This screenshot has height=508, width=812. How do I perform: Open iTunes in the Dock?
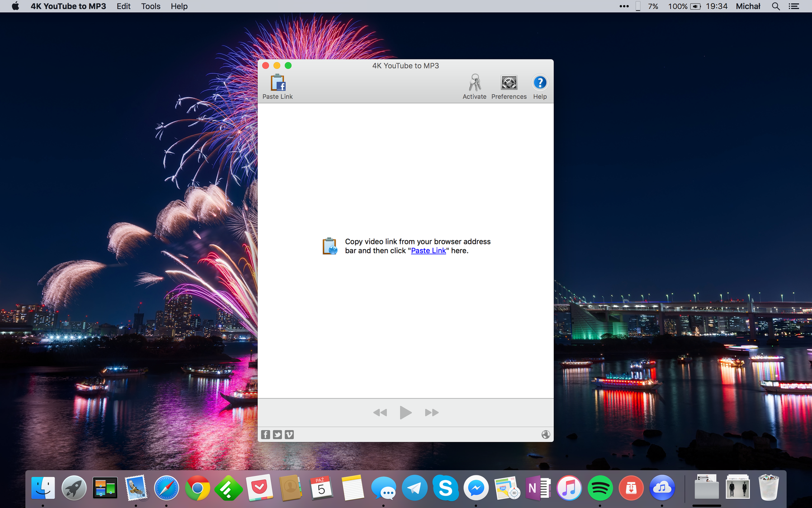[x=569, y=488]
